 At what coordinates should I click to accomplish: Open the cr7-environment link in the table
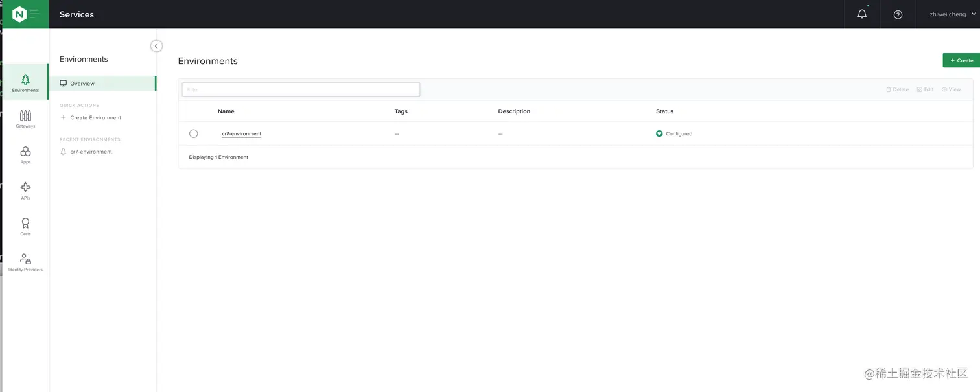click(x=241, y=133)
